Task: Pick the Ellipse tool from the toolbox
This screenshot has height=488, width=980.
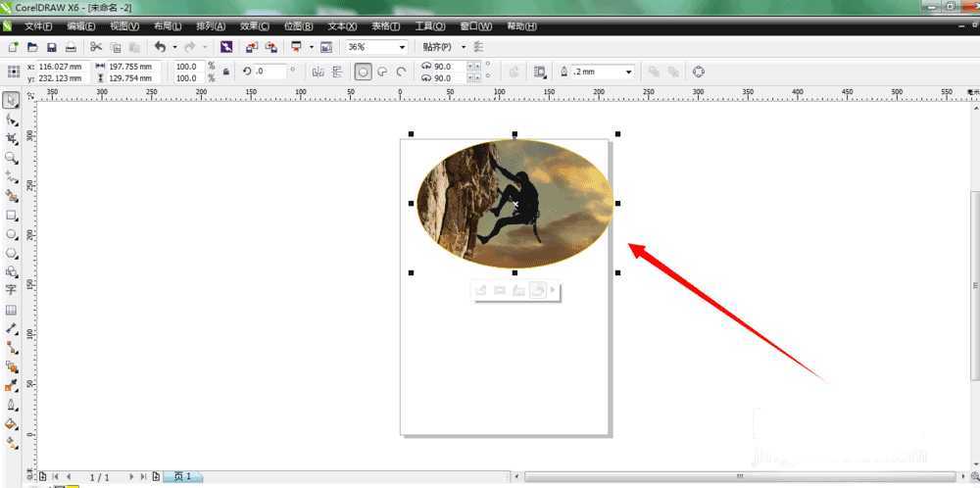Action: 11,234
